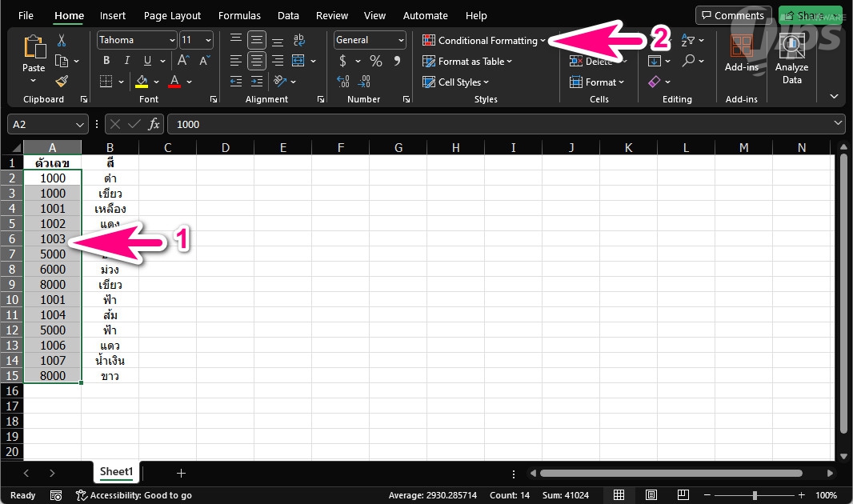
Task: Cut selection with scissors icon
Action: tap(62, 40)
